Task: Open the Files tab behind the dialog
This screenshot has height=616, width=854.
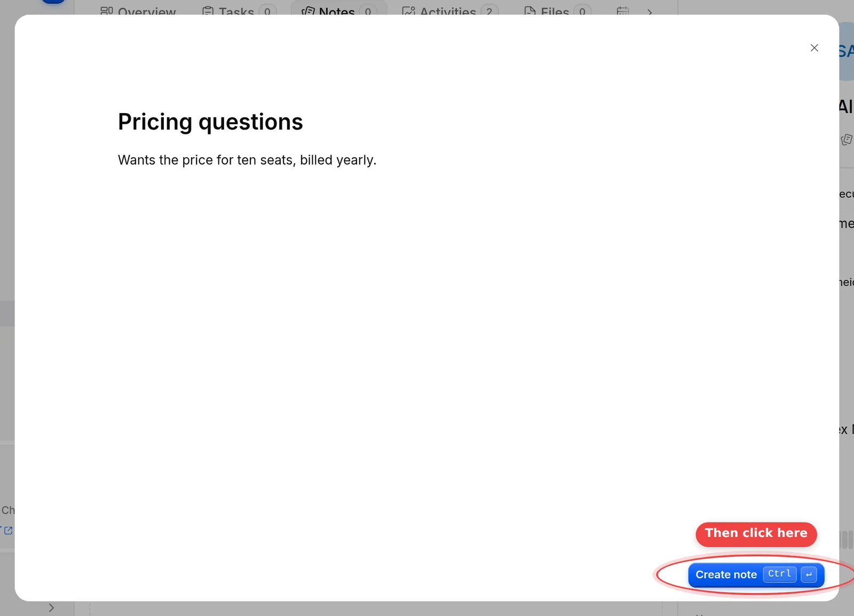Action: coord(558,10)
